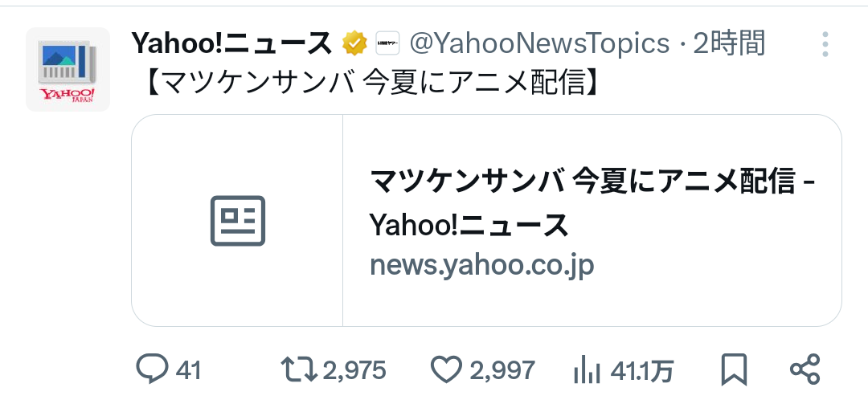Click the reply speech bubble icon

click(x=151, y=369)
